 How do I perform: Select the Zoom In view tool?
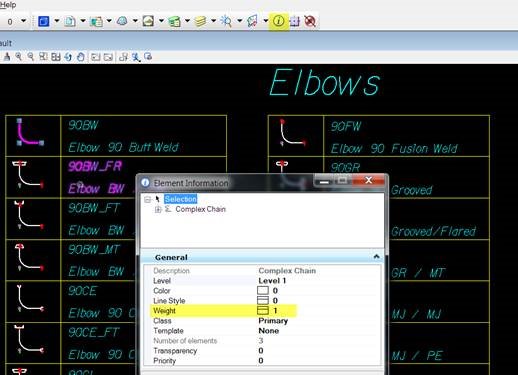click(19, 57)
